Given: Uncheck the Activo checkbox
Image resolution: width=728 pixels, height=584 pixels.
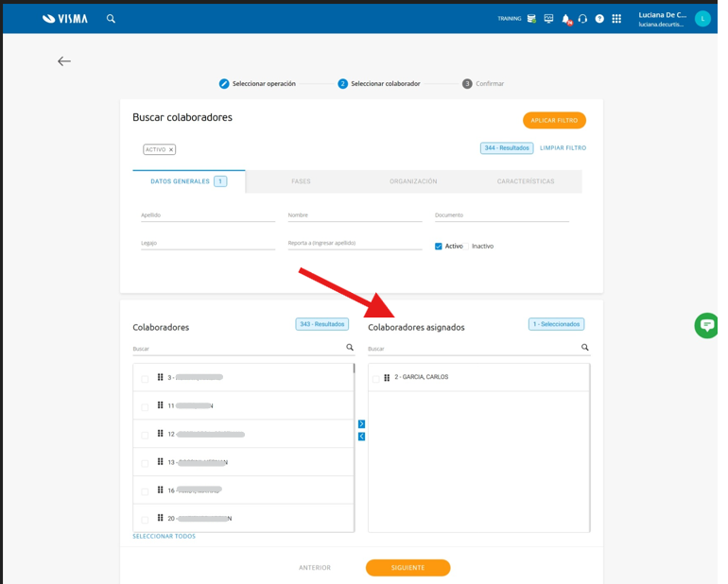Looking at the screenshot, I should 439,247.
